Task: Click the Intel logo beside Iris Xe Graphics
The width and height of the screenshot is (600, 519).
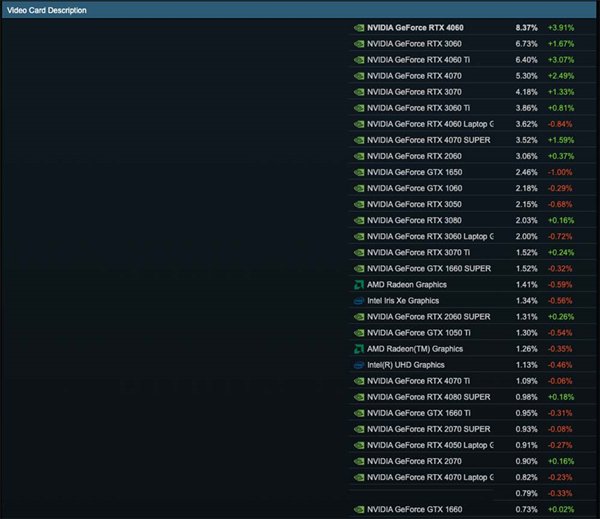Action: (x=359, y=301)
